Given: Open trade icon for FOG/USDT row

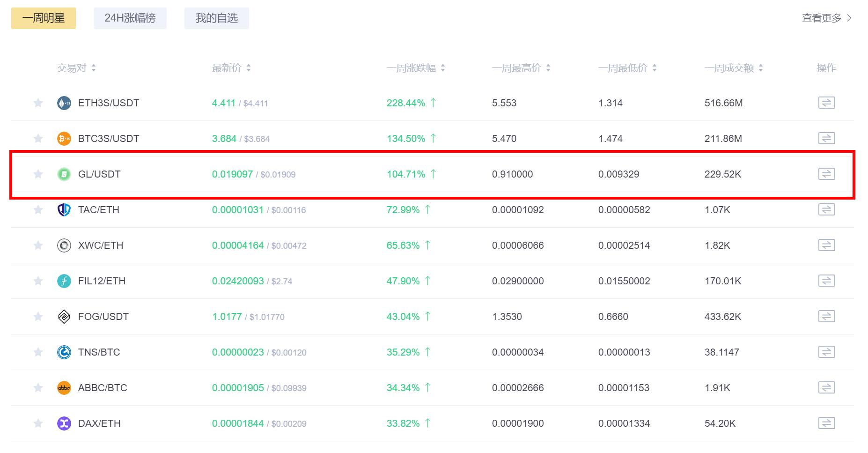Looking at the screenshot, I should click(826, 316).
